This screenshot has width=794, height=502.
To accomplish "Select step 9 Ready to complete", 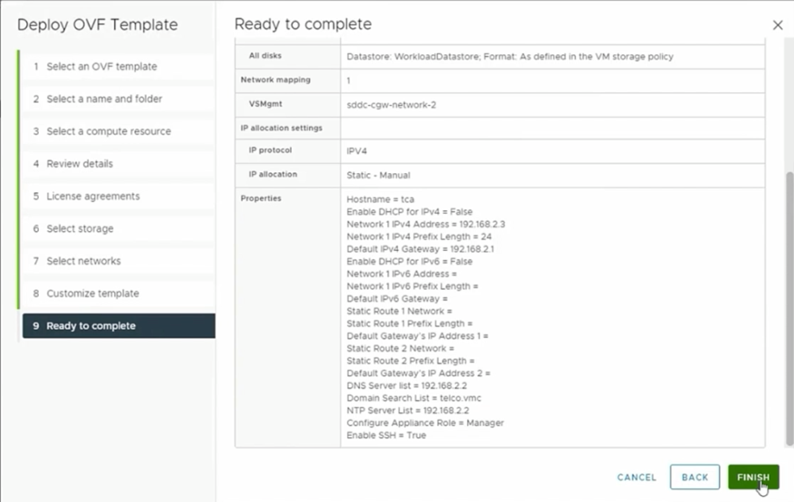I will pyautogui.click(x=91, y=326).
